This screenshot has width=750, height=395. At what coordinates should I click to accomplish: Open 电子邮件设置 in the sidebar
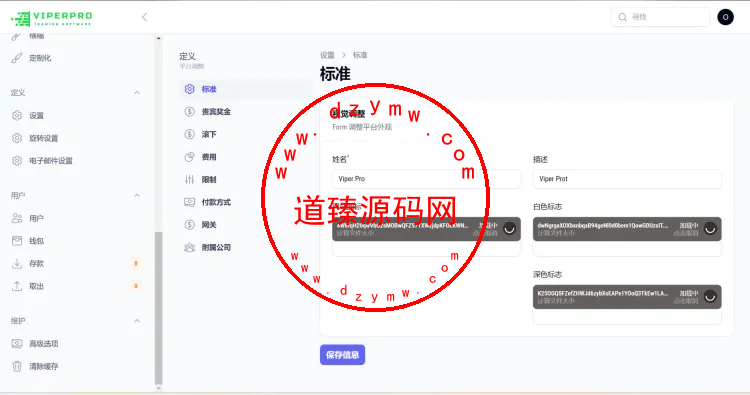51,161
